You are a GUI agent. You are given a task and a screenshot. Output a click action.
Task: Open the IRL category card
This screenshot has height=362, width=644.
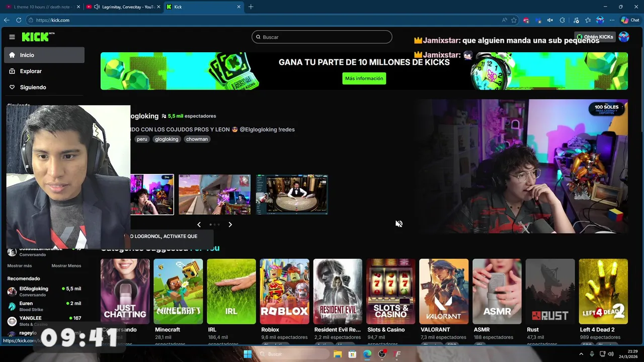(x=231, y=292)
